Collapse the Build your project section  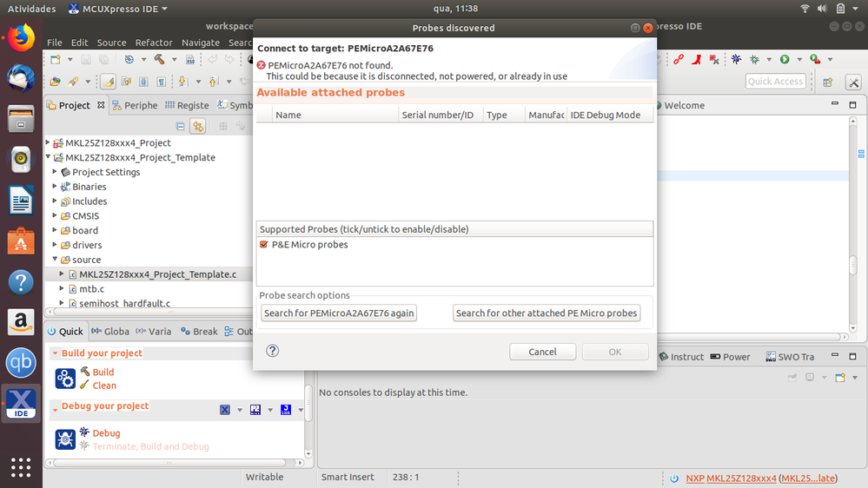[55, 353]
